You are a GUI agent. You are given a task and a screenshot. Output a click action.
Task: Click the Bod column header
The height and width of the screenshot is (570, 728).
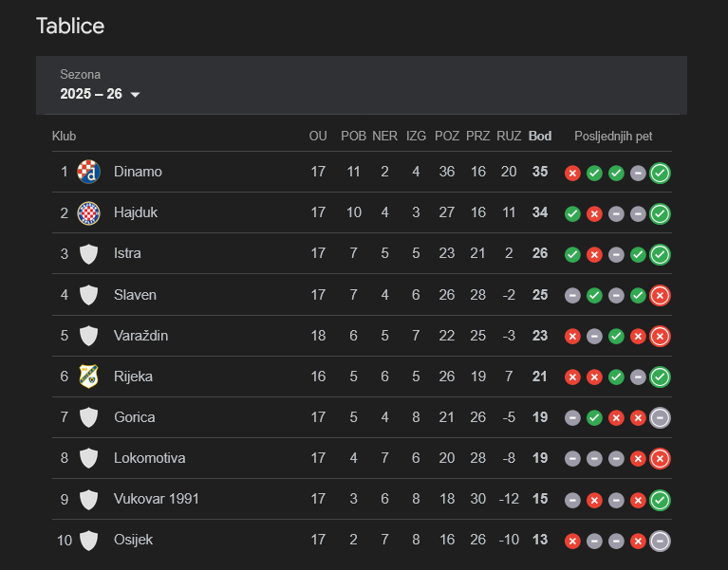click(540, 136)
